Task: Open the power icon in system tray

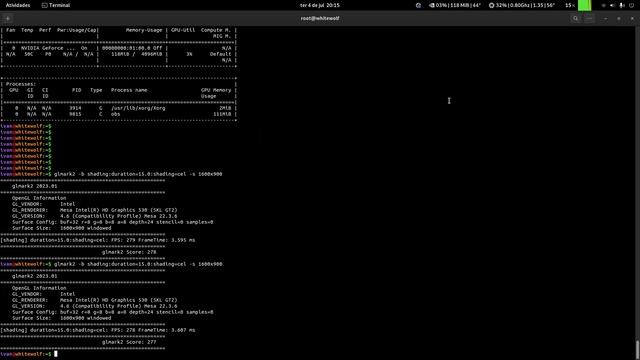Action: (631, 5)
